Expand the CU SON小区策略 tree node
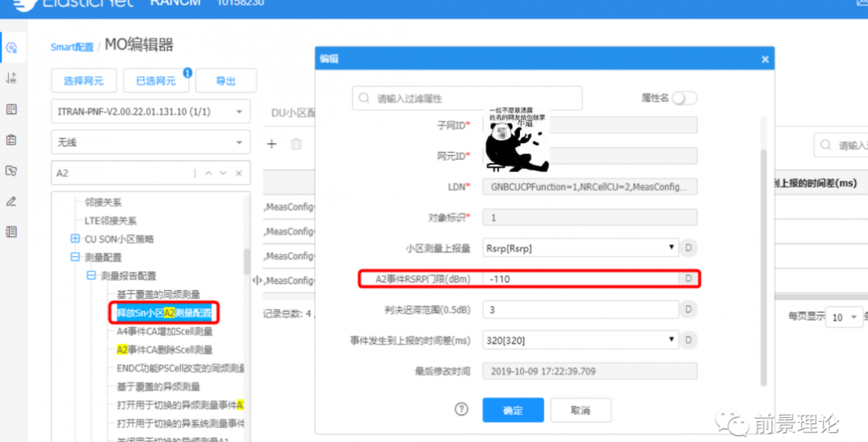868x442 pixels. (x=75, y=239)
